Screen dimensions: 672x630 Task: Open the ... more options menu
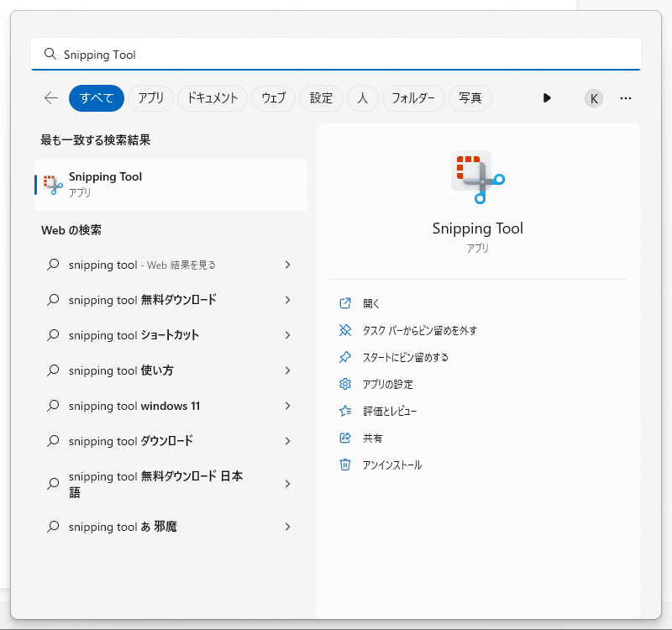[x=626, y=98]
